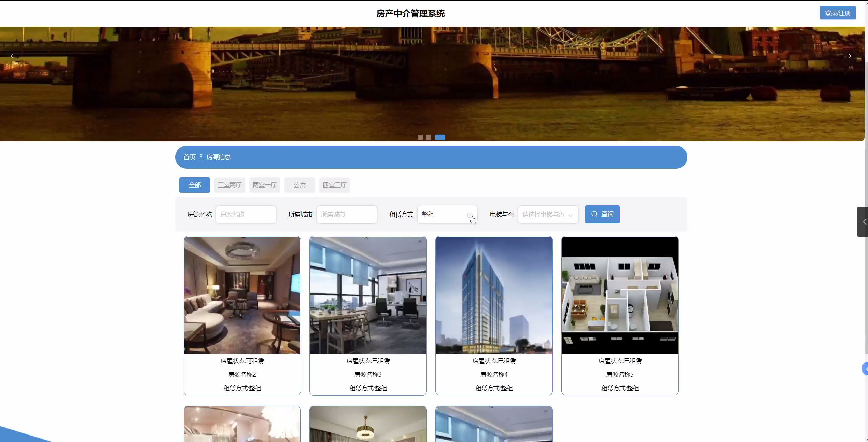This screenshot has height=442, width=868.
Task: Click 房屋状态:可租赁 on first card
Action: 242,361
